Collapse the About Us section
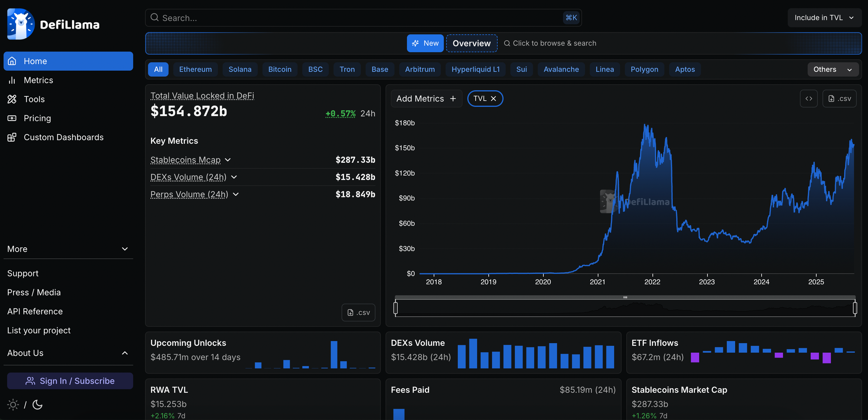Screen dimensions: 868x420 68,353
